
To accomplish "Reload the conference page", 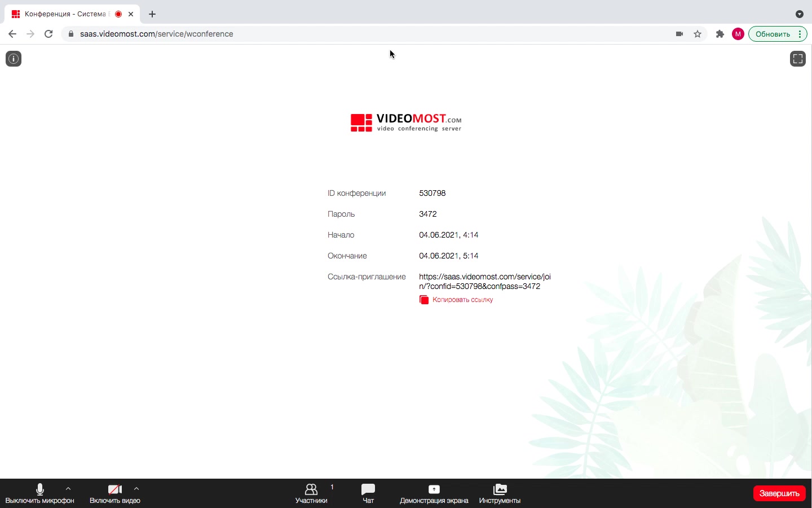I will click(x=48, y=34).
